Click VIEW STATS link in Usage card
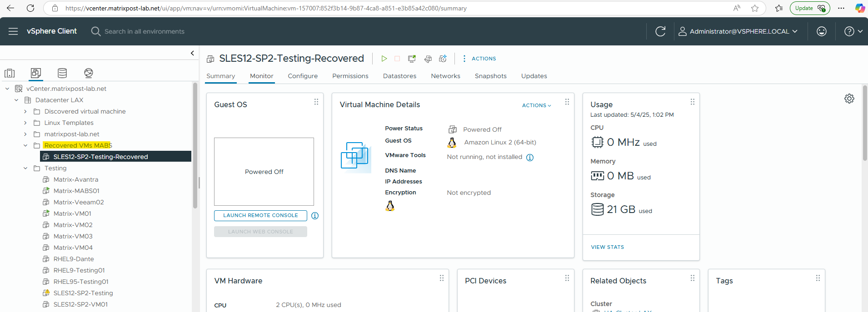 click(607, 247)
